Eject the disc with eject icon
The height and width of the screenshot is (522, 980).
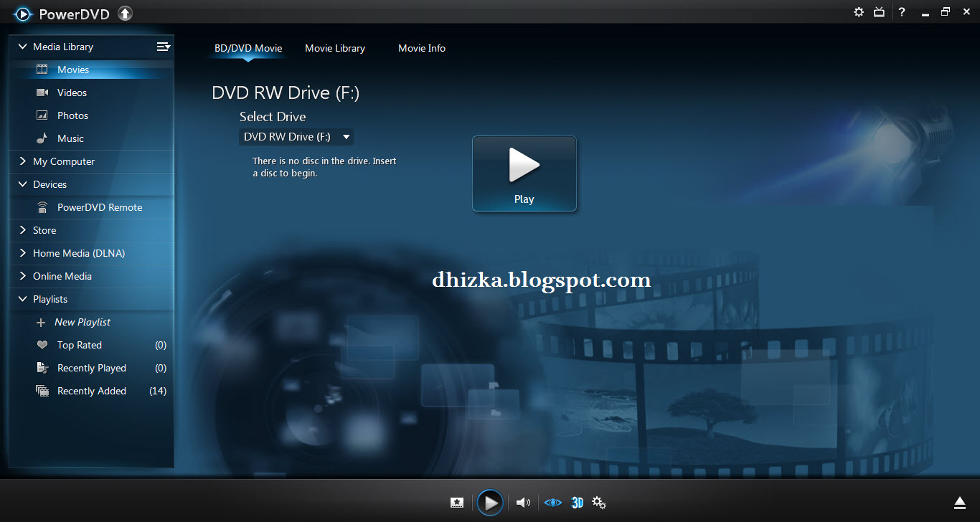(960, 502)
